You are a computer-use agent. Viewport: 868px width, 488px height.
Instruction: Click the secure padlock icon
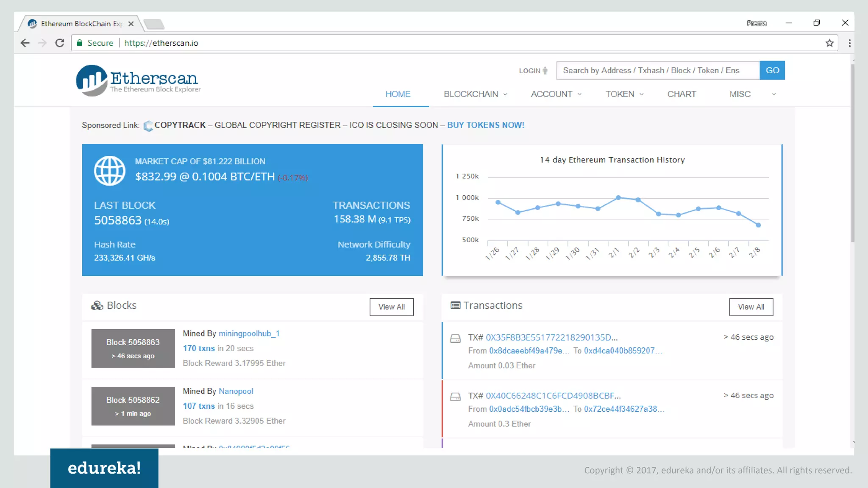[x=79, y=43]
